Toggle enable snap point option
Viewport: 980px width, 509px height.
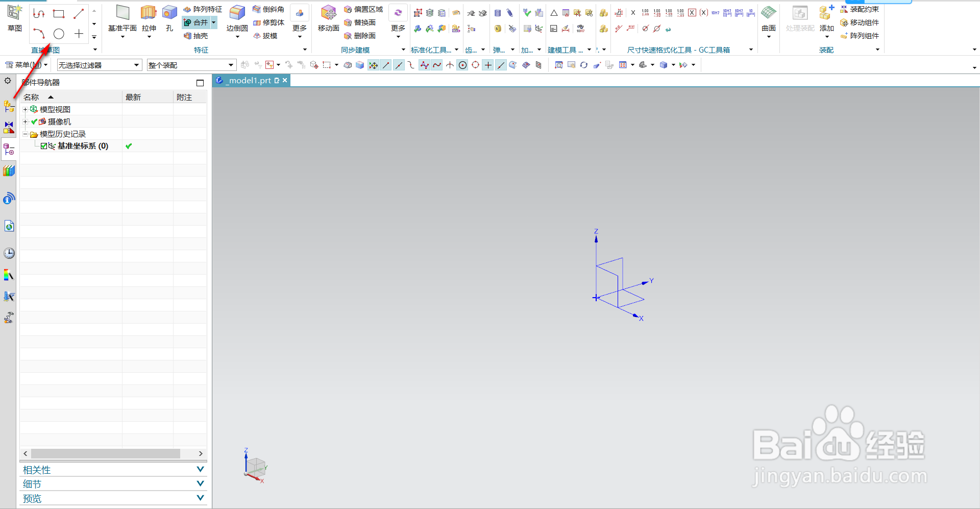coord(374,65)
